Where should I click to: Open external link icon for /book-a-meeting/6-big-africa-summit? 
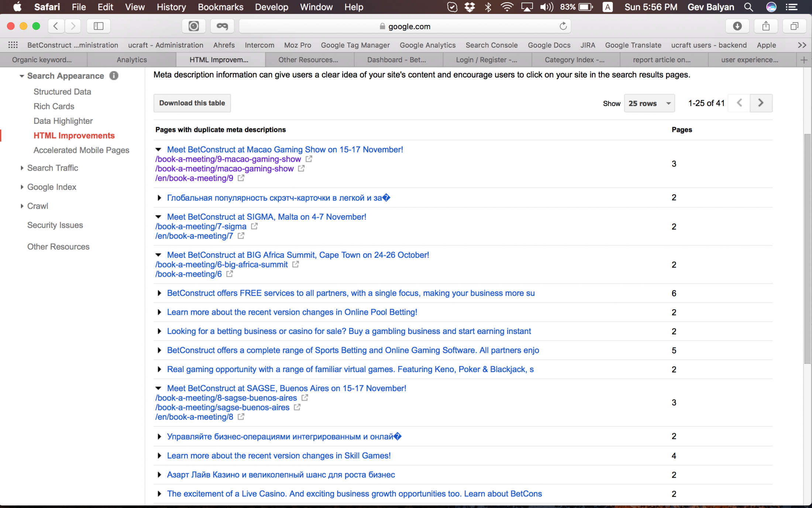[296, 264]
